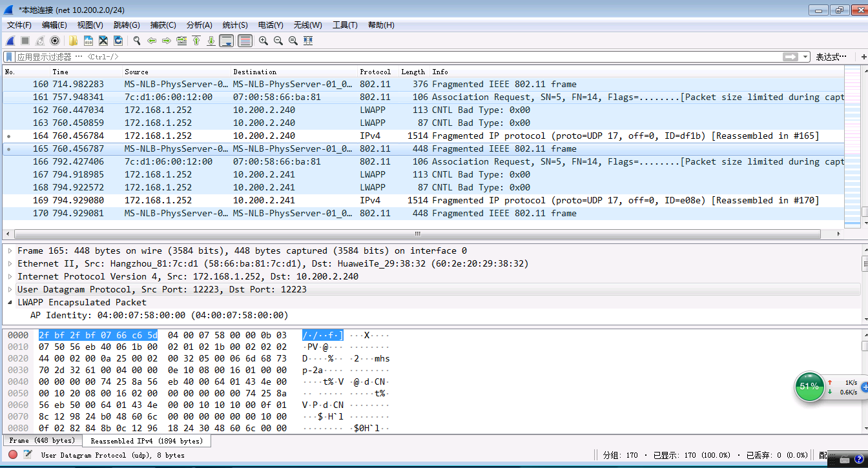Close the current capture file
The width and height of the screenshot is (868, 468).
point(103,41)
